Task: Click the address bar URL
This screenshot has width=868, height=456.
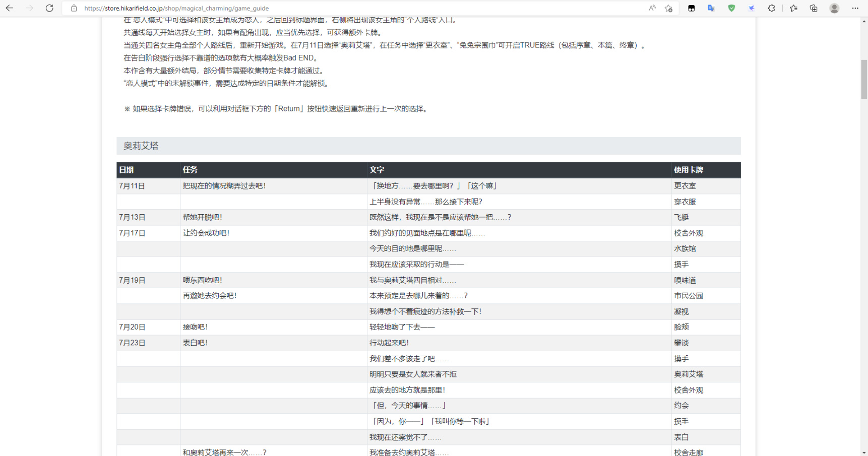Action: [176, 8]
